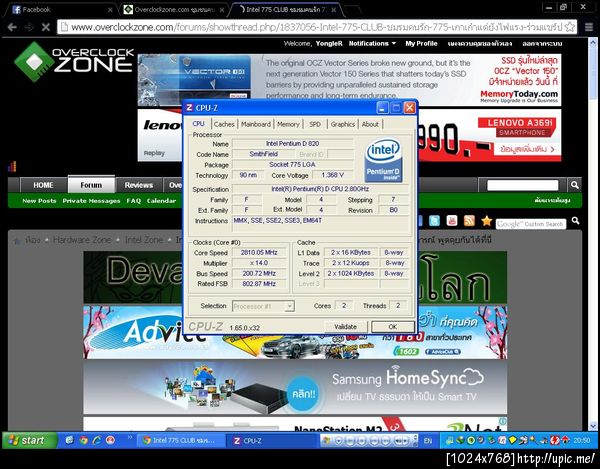This screenshot has width=600, height=469.
Task: Click the Lenovo A369i smartphone ad
Action: coord(489,135)
